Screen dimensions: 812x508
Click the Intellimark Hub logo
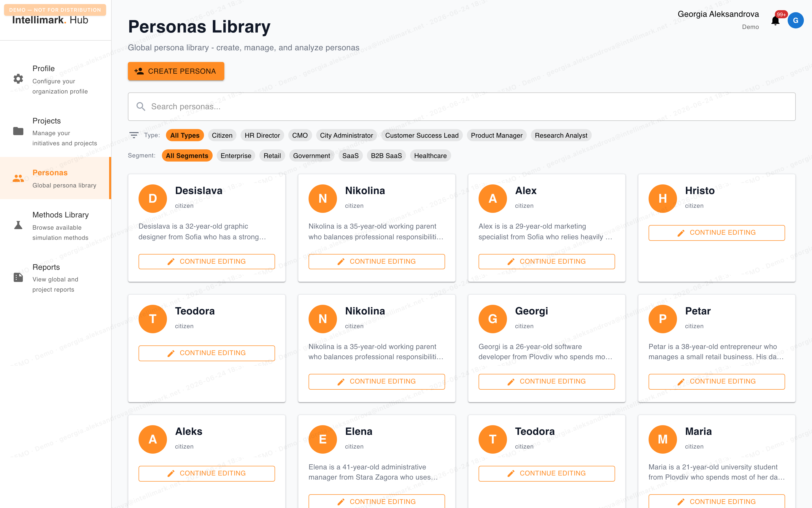tap(50, 20)
